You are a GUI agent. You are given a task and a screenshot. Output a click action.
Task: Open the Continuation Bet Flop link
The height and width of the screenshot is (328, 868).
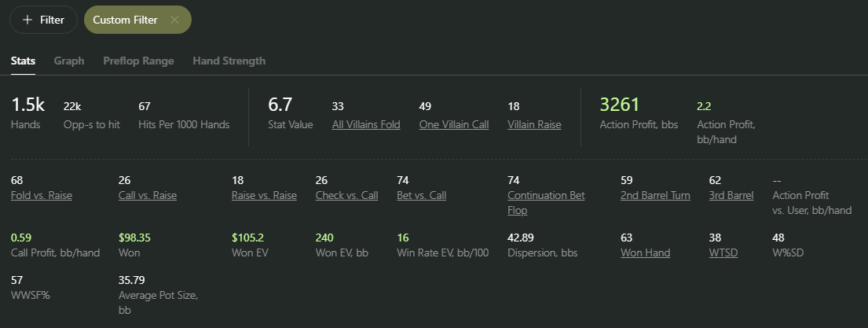pyautogui.click(x=547, y=203)
